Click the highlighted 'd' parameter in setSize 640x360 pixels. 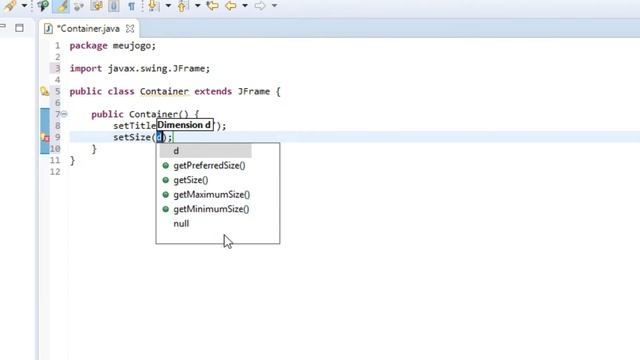[x=160, y=137]
